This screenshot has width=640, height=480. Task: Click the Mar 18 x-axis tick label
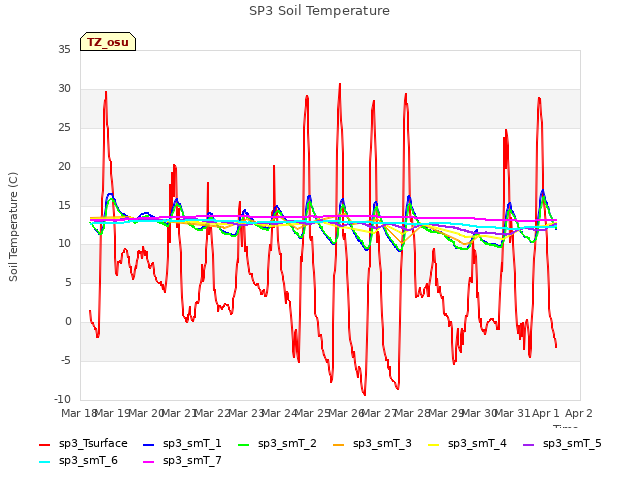79,413
